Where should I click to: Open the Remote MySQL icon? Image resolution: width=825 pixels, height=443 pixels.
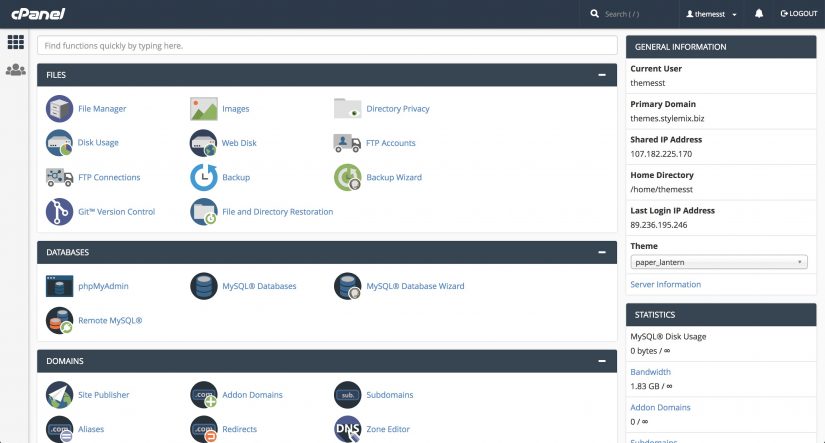pos(59,320)
